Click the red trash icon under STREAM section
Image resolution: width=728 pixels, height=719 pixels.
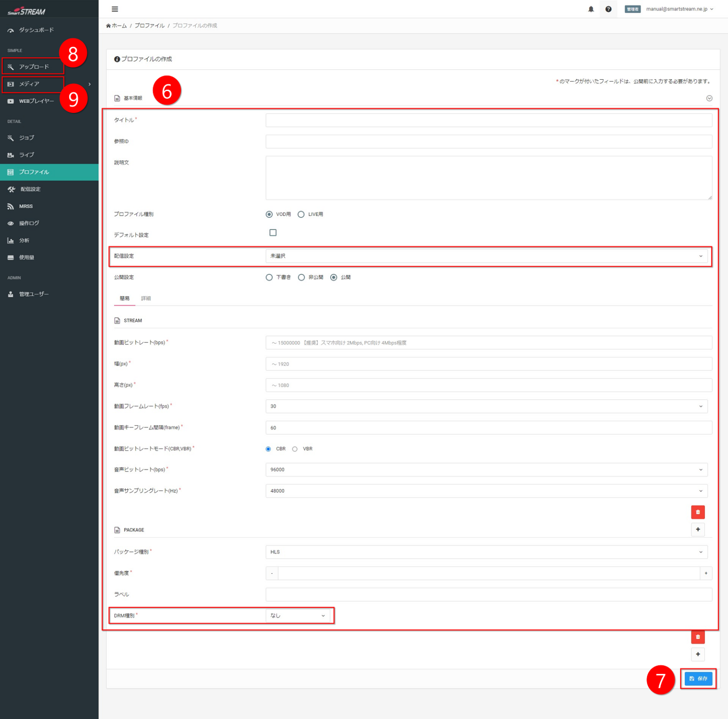pos(698,512)
